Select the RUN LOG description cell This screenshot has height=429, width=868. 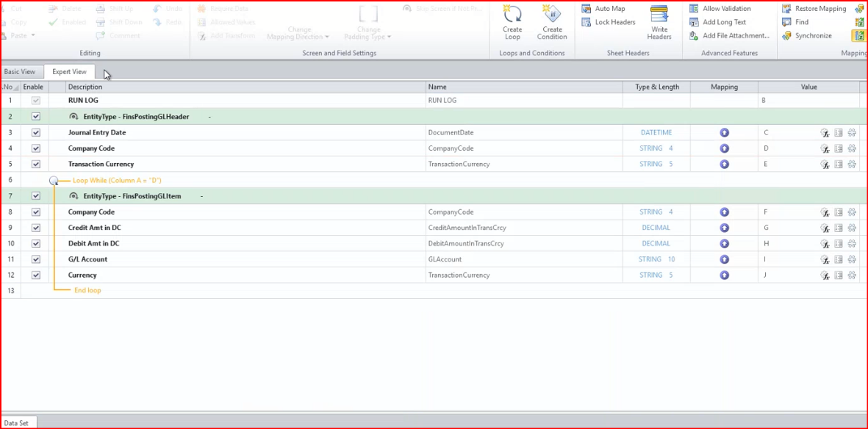[x=245, y=101]
